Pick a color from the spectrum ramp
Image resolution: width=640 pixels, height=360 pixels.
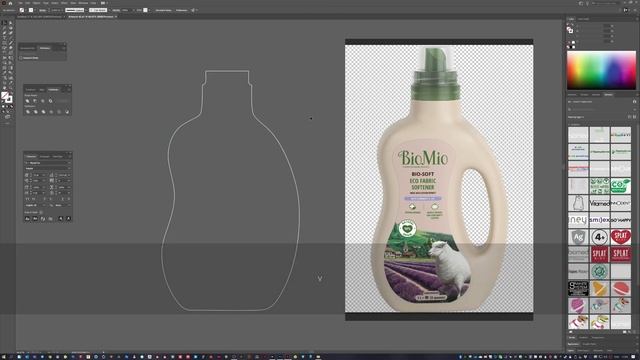coord(602,70)
